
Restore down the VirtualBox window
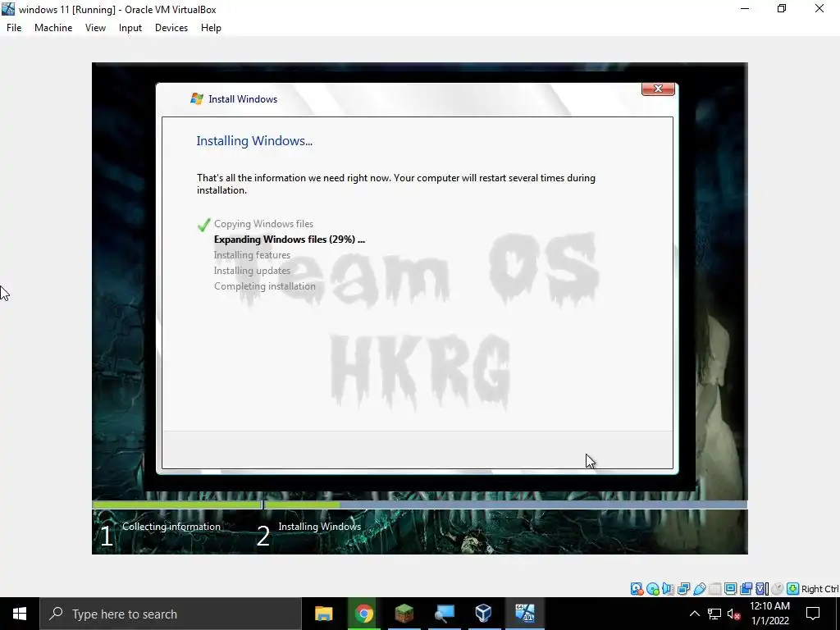782,9
